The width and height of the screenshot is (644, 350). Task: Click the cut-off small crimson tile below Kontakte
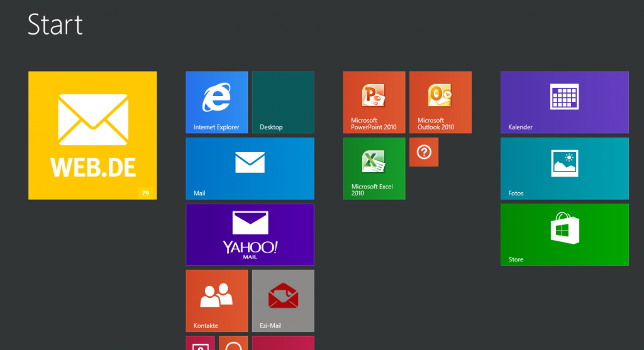point(201,343)
